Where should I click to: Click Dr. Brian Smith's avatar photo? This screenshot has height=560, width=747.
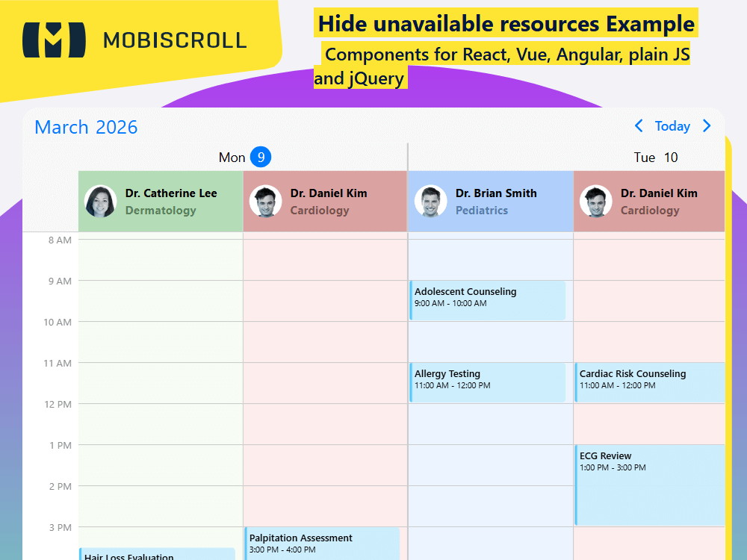pyautogui.click(x=430, y=201)
